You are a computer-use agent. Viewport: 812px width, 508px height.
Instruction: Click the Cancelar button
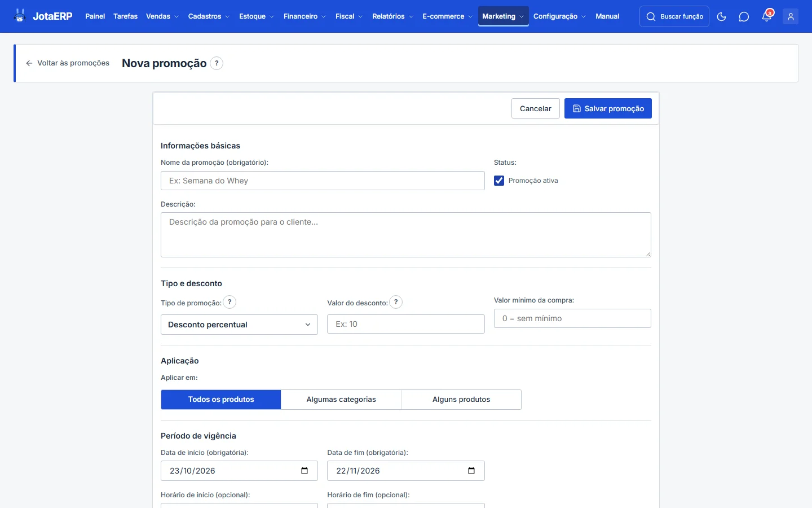536,108
